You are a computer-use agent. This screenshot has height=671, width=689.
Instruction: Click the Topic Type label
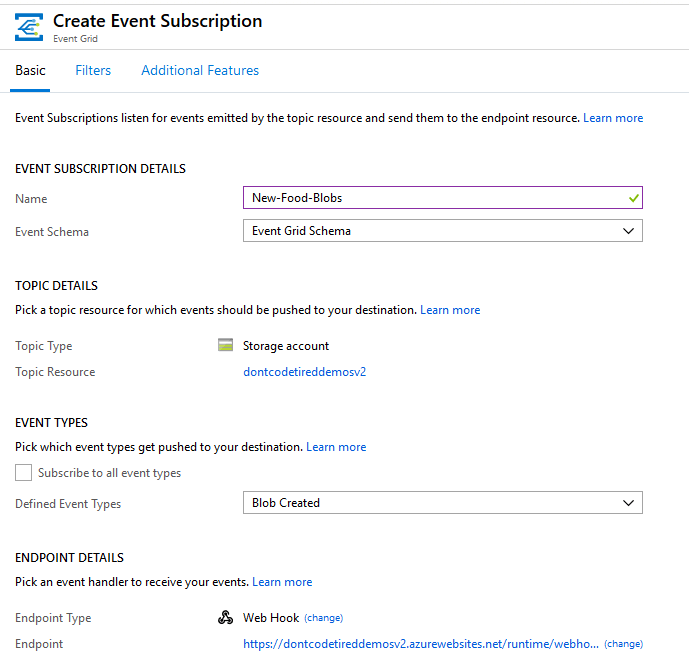(x=44, y=346)
